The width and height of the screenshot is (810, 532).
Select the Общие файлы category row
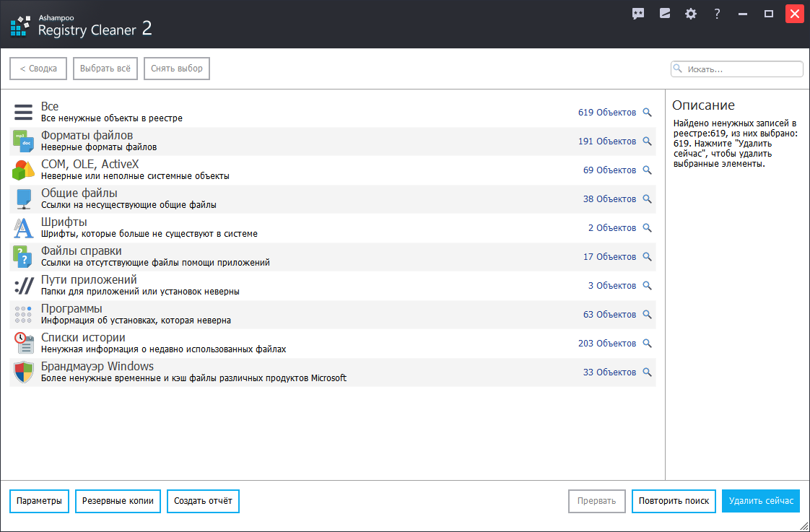[x=289, y=199]
